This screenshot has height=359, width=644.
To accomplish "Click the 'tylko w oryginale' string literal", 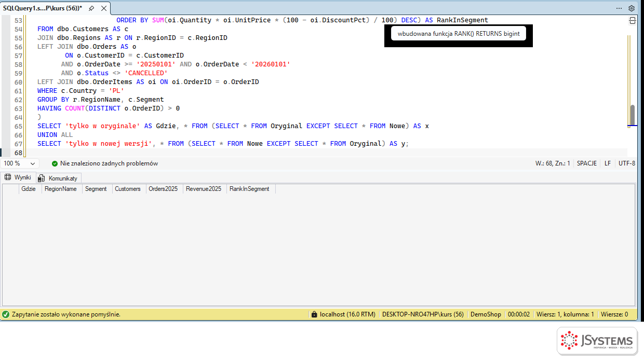I will click(x=103, y=126).
